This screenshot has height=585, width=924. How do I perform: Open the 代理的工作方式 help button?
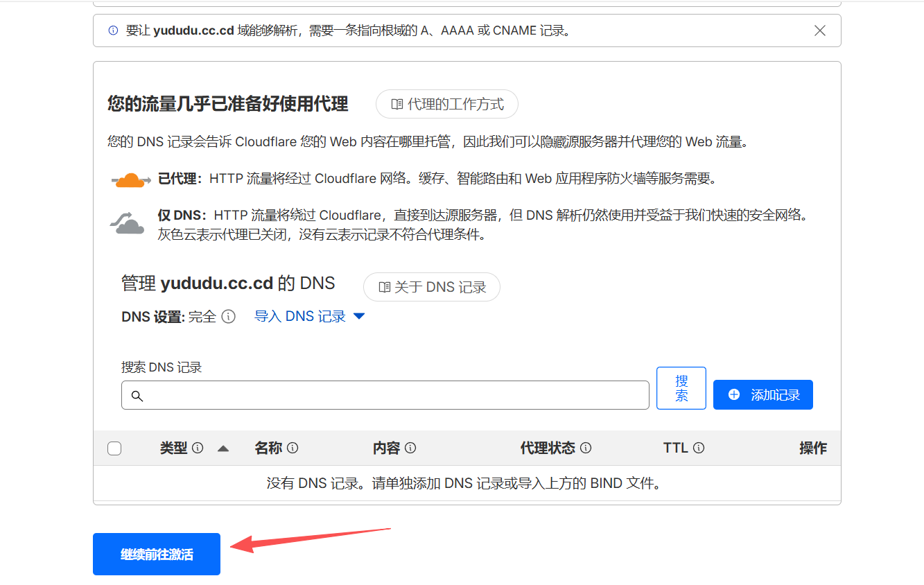[447, 104]
